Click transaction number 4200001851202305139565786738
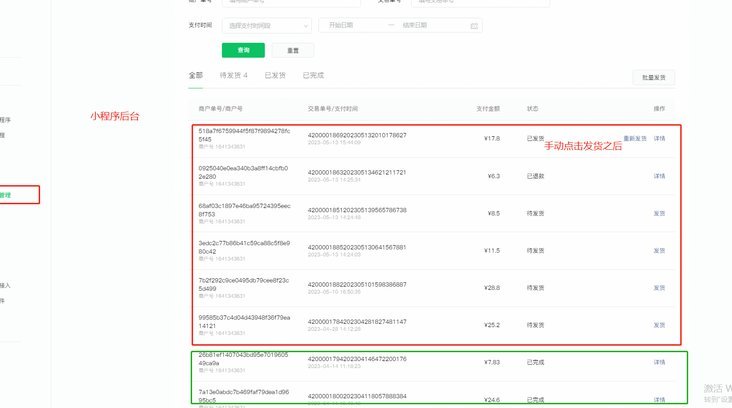This screenshot has width=732, height=408. click(x=357, y=210)
